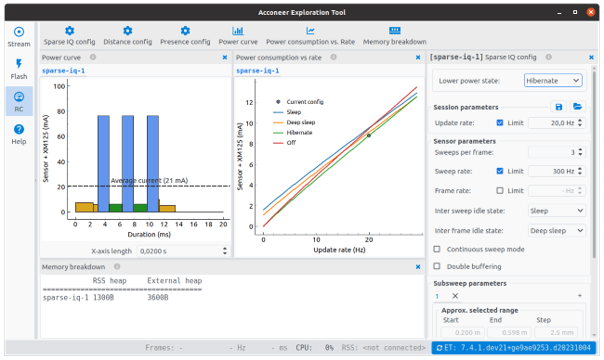Close the Memory breakdown panel
The width and height of the screenshot is (604, 360).
click(418, 267)
